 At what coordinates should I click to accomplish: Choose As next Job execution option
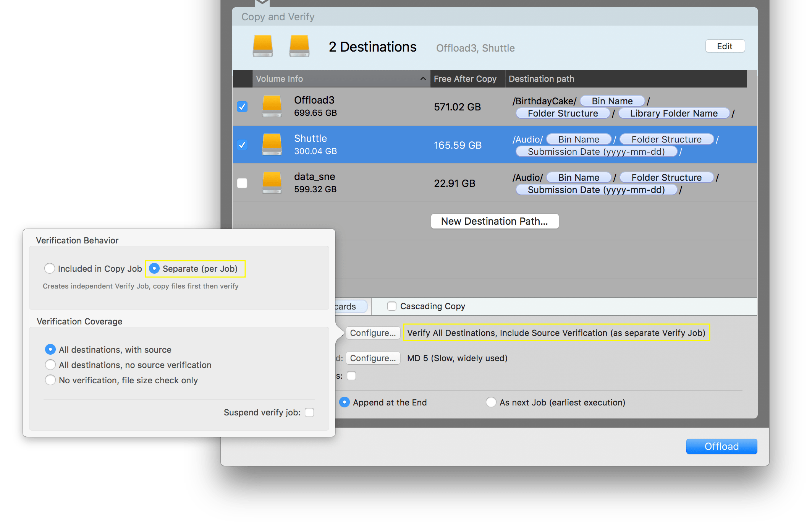491,402
